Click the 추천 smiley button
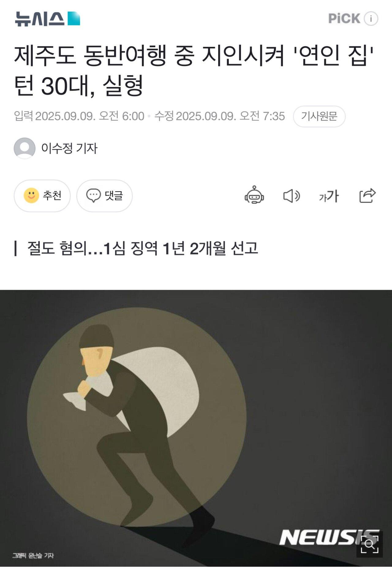This screenshot has width=392, height=578. coord(42,196)
